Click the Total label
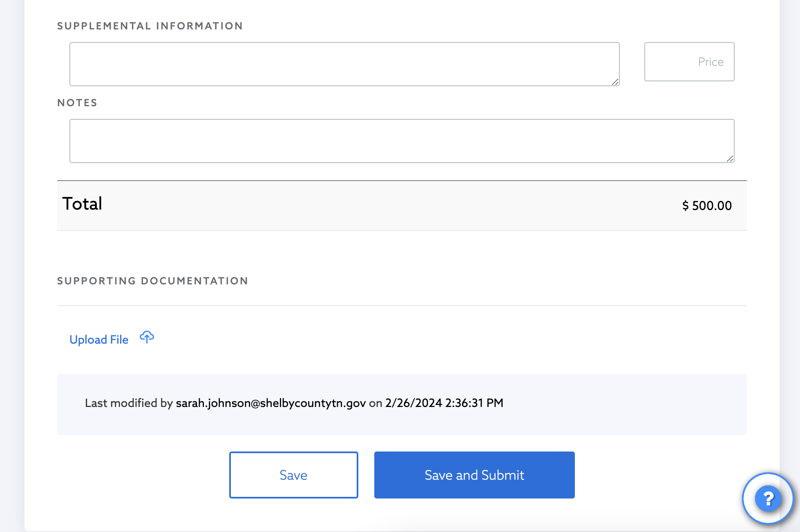 [82, 203]
